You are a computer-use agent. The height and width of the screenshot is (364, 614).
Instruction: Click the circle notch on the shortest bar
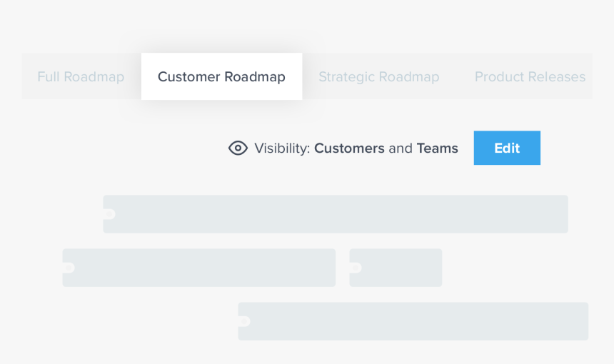pyautogui.click(x=356, y=268)
